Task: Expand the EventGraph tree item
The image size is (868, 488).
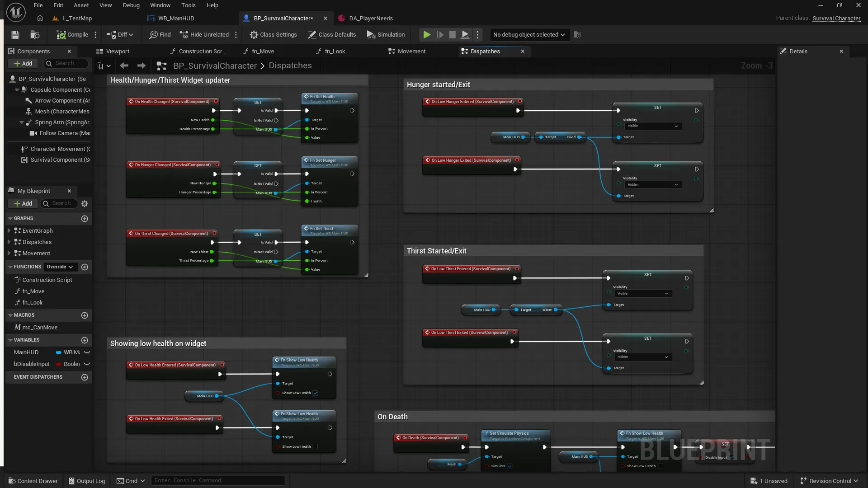Action: [x=9, y=231]
